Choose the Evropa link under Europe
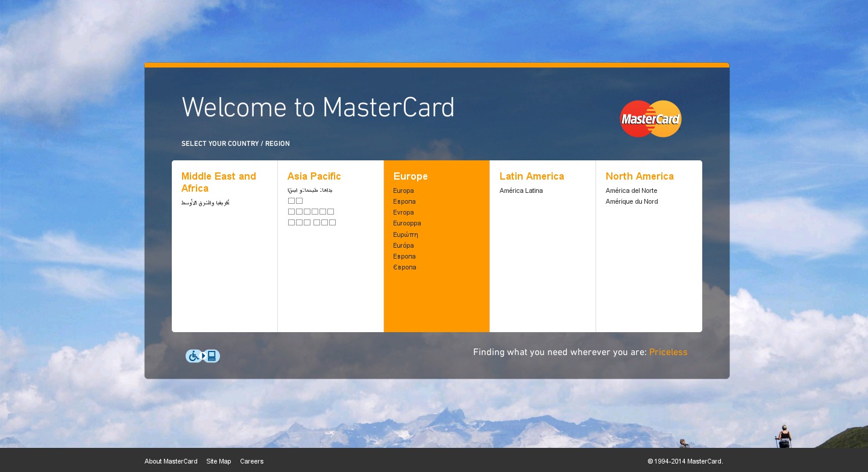The image size is (868, 472). pos(403,212)
